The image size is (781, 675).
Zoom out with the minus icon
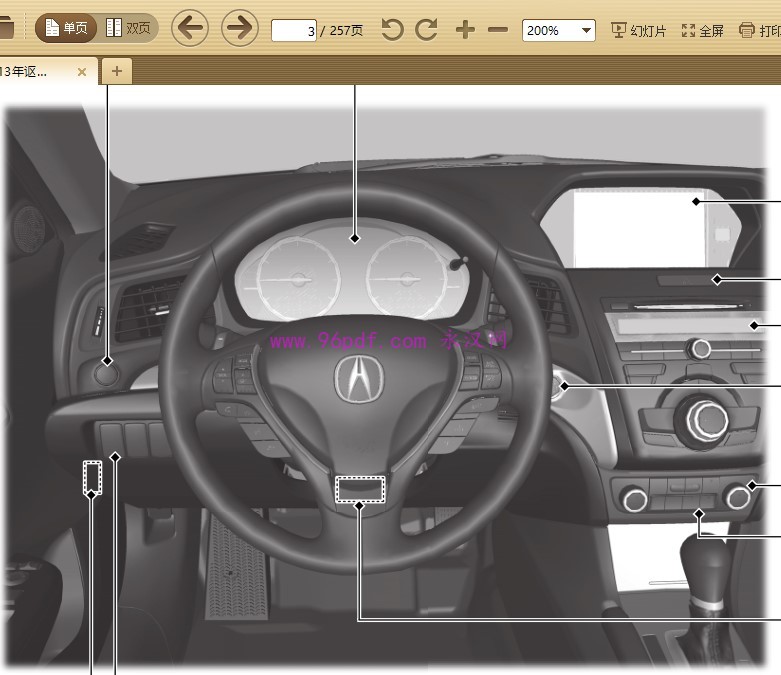click(498, 30)
